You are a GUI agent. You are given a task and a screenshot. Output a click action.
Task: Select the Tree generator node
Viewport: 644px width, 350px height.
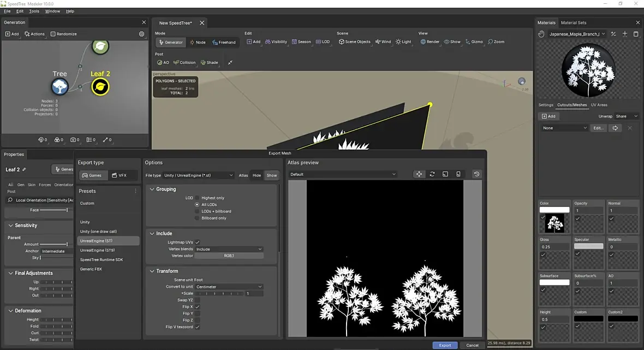pyautogui.click(x=60, y=87)
